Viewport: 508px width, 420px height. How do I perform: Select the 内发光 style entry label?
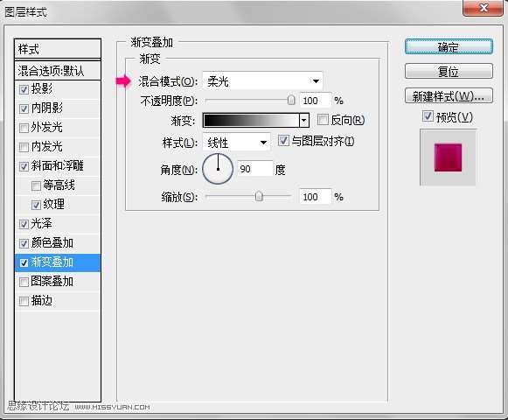pyautogui.click(x=47, y=146)
